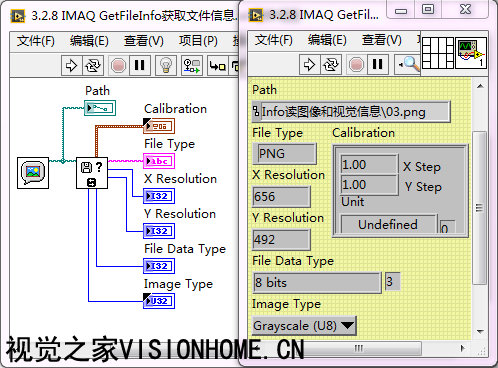Open 文件(F) menu in block diagram window

coord(36,41)
